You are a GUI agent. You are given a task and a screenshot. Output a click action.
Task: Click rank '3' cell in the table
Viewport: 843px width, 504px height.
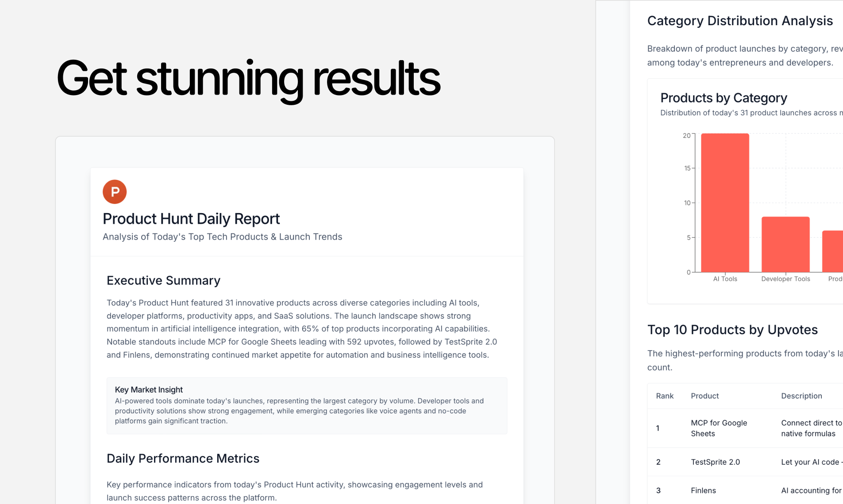tap(658, 490)
